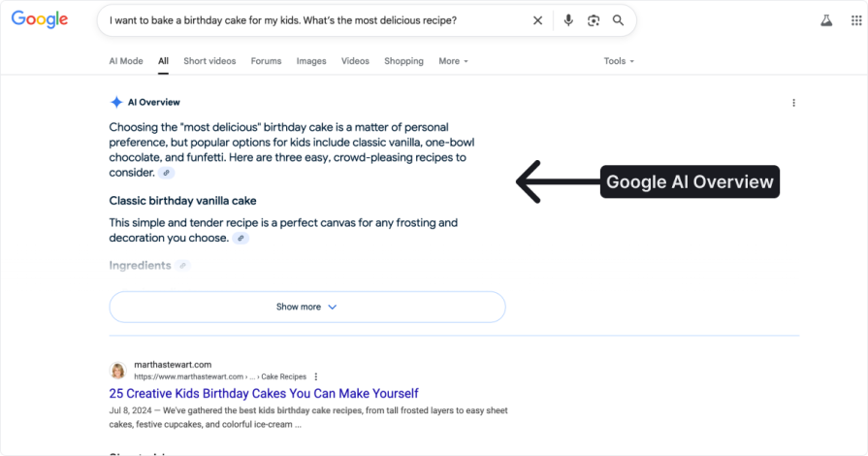Click the magnifying glass search button
The width and height of the screenshot is (868, 456).
pyautogui.click(x=619, y=20)
